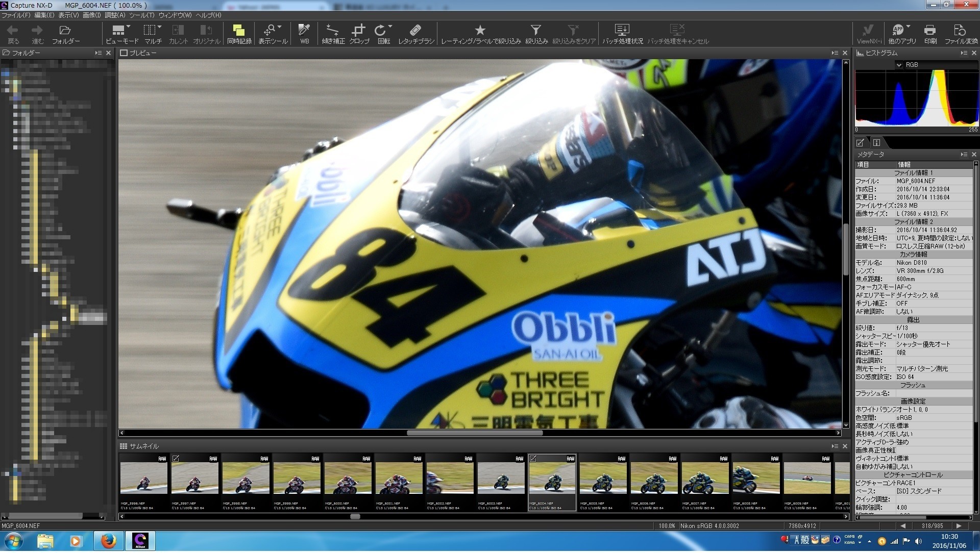Click the Capture NX-D taskbar button
The width and height of the screenshot is (980, 553).
pos(140,541)
